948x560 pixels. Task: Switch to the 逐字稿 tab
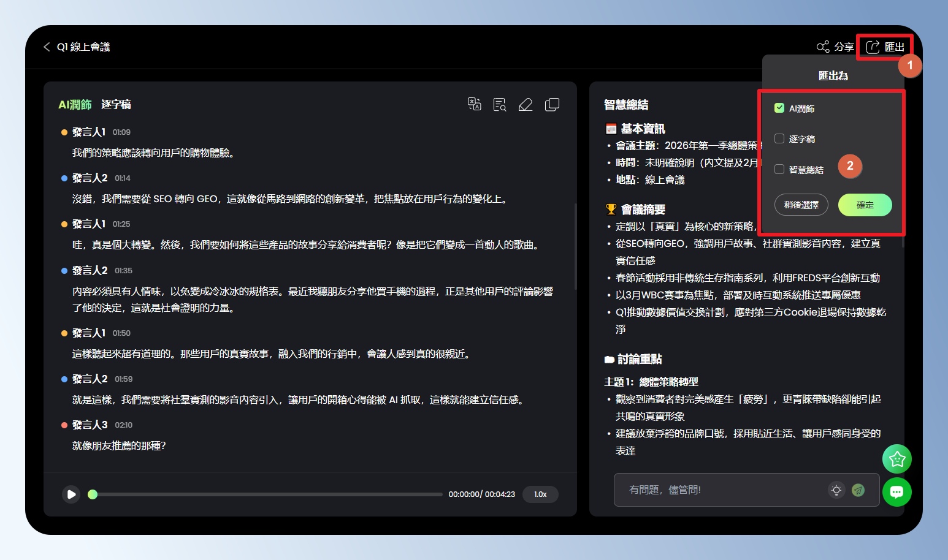pos(116,105)
